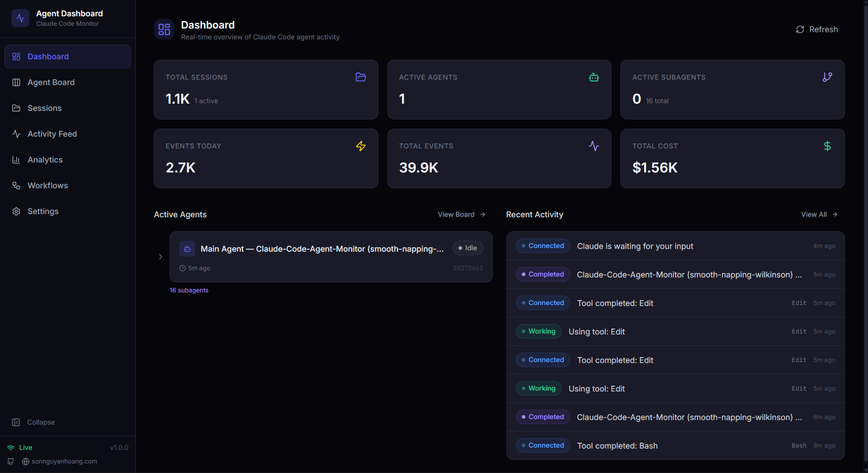Click the Agent Dashboard logo icon
Image resolution: width=868 pixels, height=473 pixels.
pos(20,18)
